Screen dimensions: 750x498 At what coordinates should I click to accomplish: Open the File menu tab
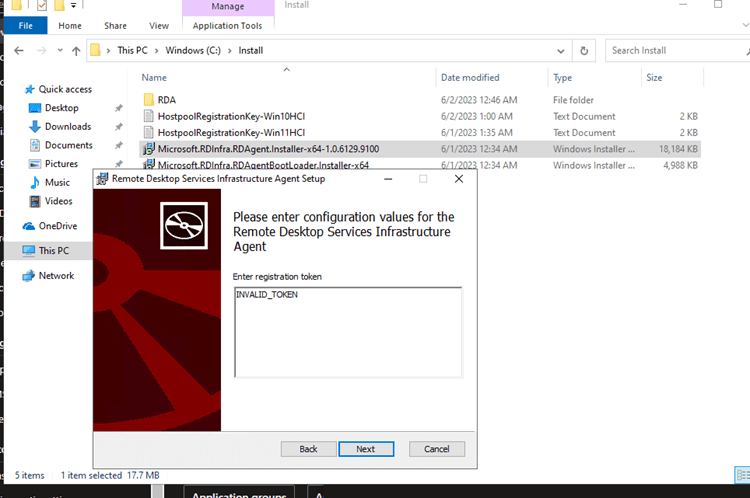pyautogui.click(x=26, y=26)
